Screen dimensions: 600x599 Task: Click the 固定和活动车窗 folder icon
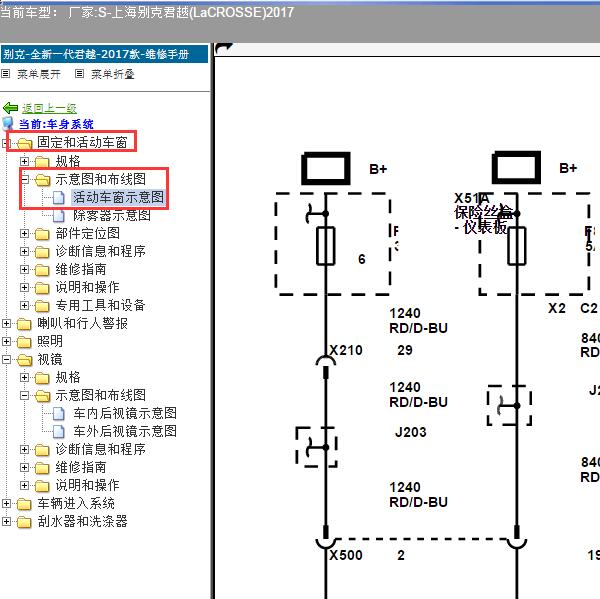pos(24,144)
